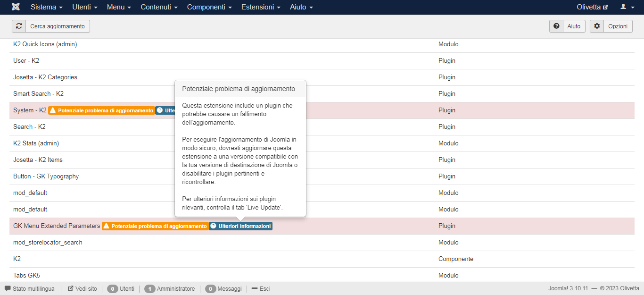Click the question mark Aiuto icon

click(x=556, y=26)
